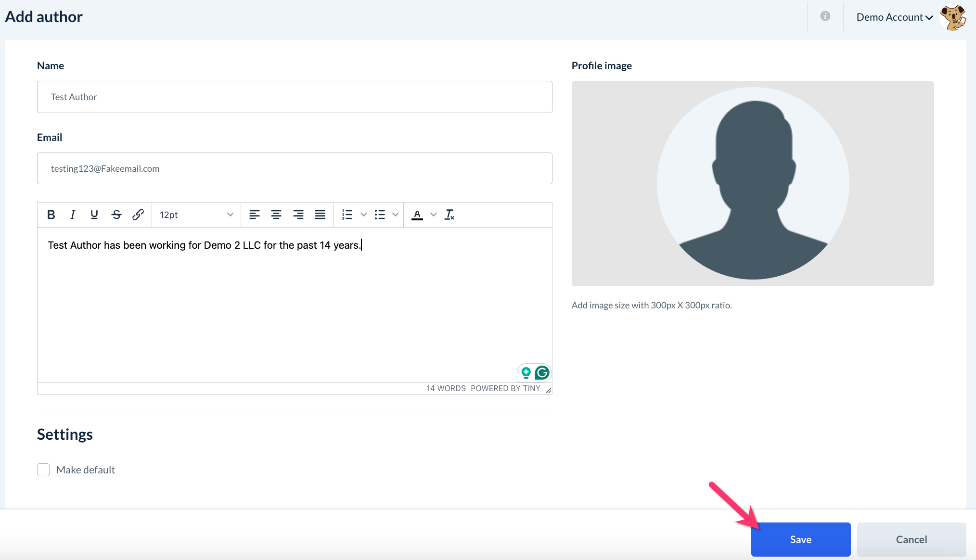Insert a link using the link icon
Screen dimensions: 976x560
(x=138, y=215)
